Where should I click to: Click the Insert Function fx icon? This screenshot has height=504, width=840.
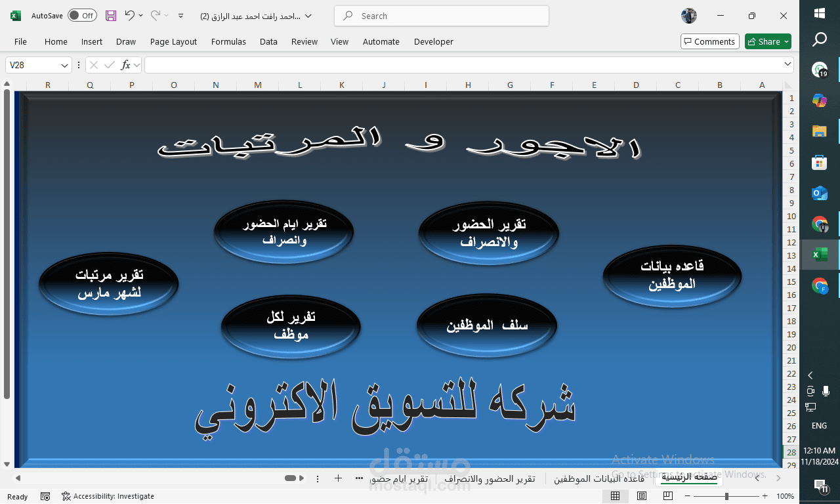126,65
